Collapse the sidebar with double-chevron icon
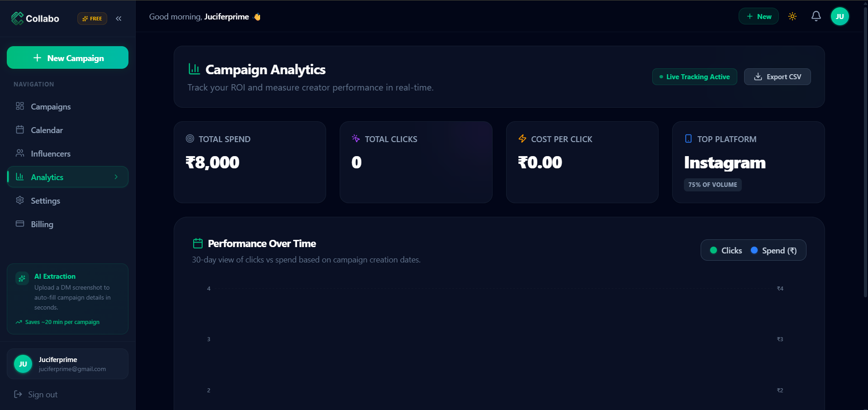The image size is (868, 410). pos(119,19)
